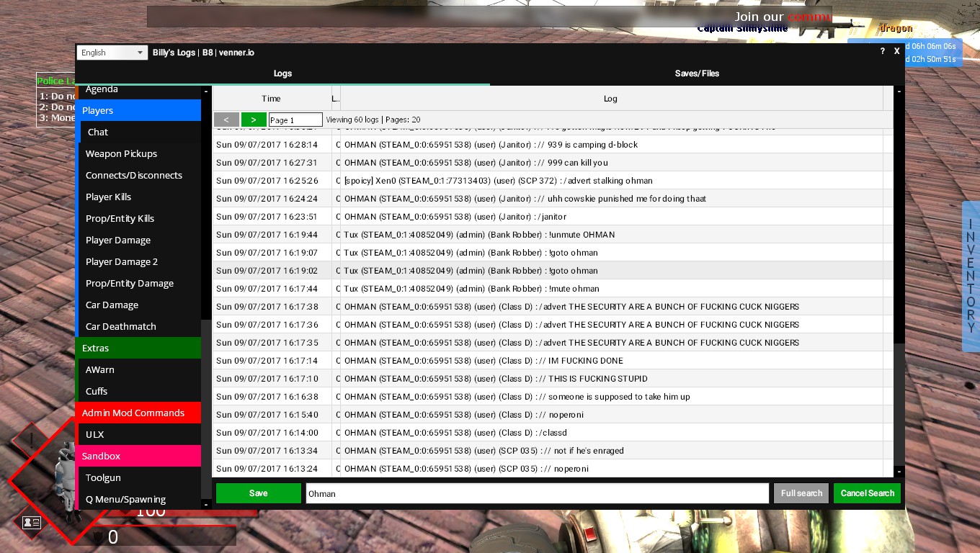This screenshot has height=553, width=980.
Task: Select the Logs tab
Action: [282, 73]
